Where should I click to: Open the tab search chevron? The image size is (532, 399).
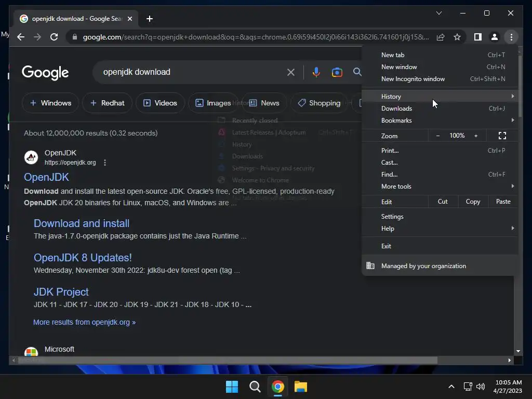(x=438, y=13)
